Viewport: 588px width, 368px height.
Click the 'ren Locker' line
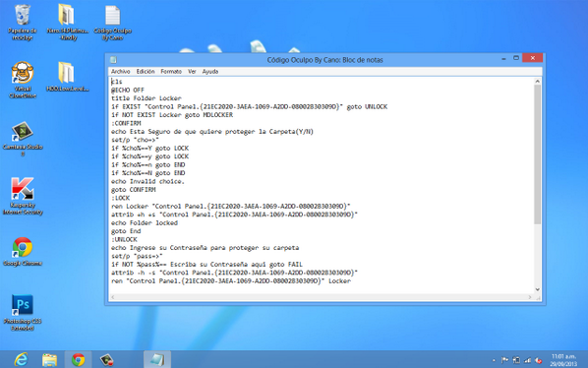pyautogui.click(x=231, y=206)
